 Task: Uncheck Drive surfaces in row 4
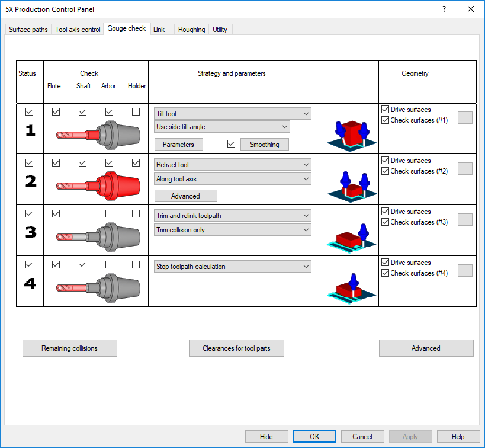pyautogui.click(x=386, y=263)
